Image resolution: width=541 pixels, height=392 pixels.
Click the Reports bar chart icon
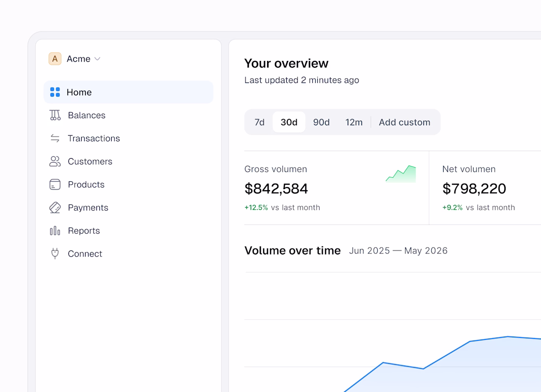pos(55,230)
